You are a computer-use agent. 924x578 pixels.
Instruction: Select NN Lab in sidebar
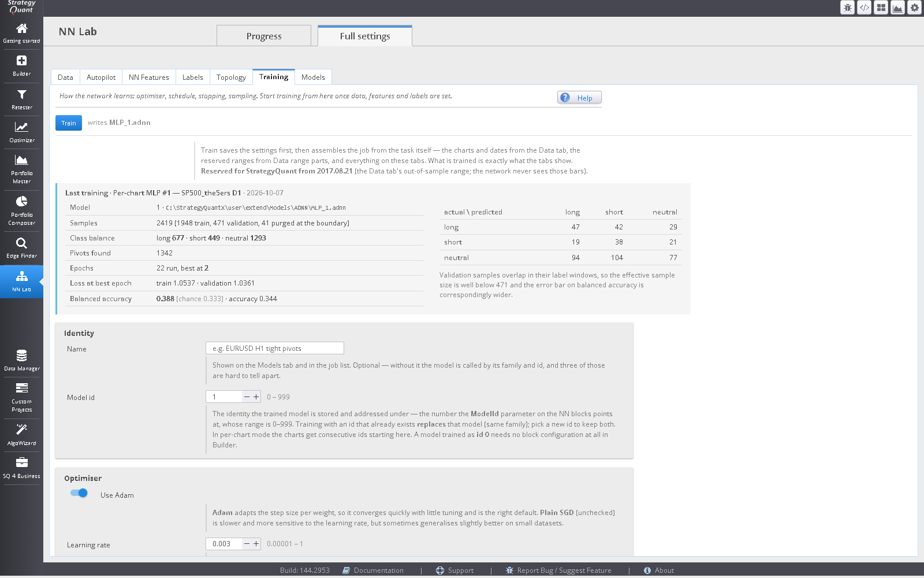pos(21,281)
